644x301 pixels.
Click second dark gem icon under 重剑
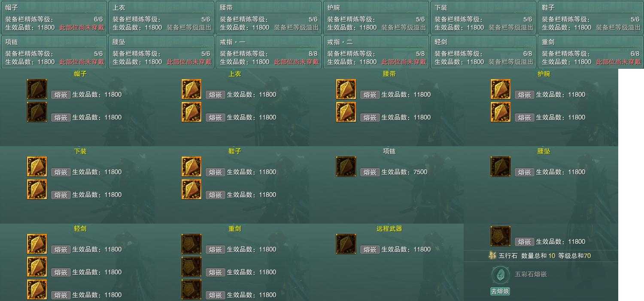191,267
